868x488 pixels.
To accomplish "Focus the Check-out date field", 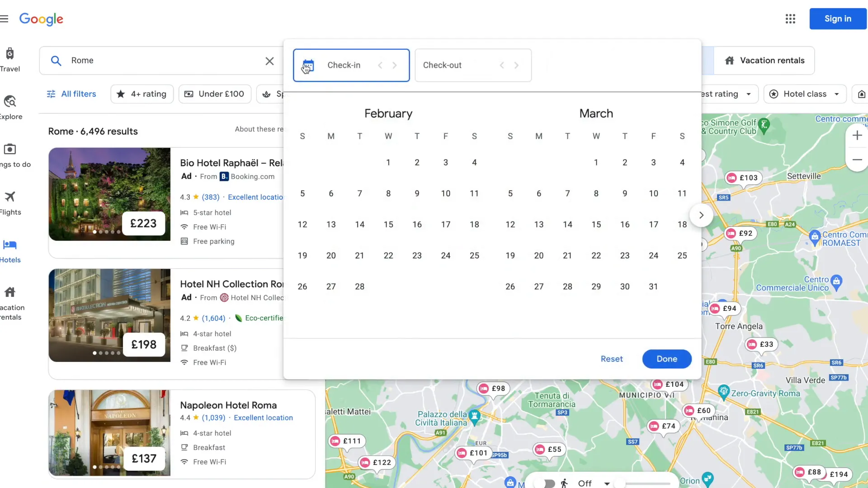I will point(473,66).
